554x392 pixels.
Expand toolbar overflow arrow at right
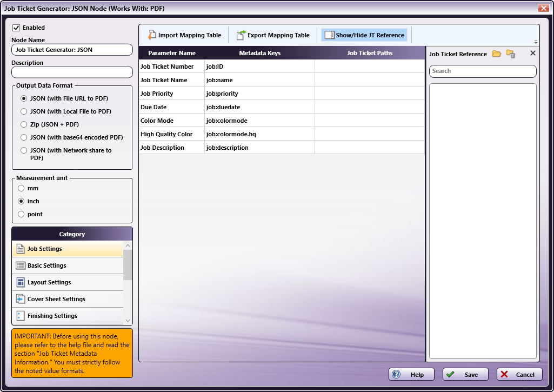pyautogui.click(x=536, y=42)
